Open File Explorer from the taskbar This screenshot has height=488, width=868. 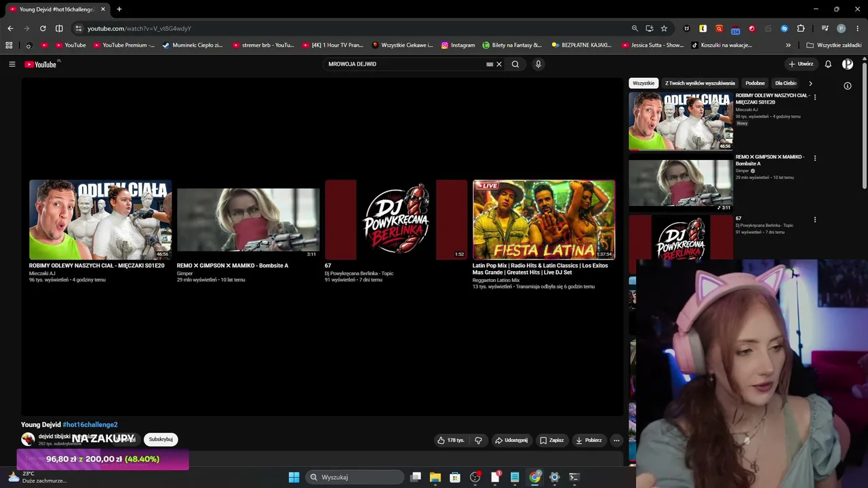click(435, 477)
